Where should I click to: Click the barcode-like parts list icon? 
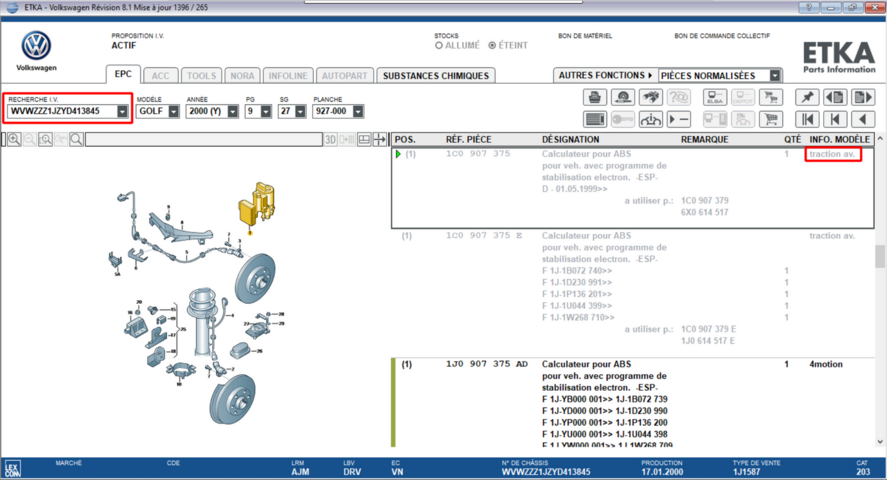pos(595,119)
